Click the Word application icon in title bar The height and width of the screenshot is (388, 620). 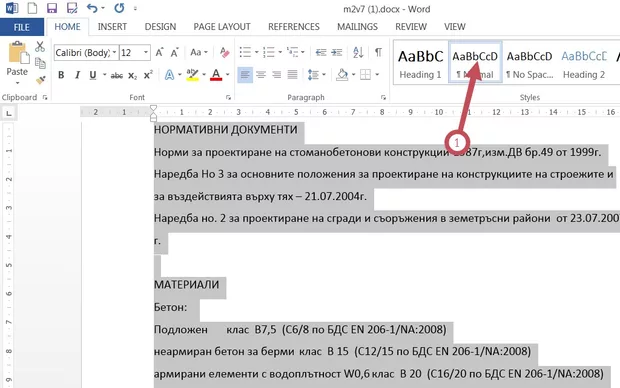tap(12, 8)
